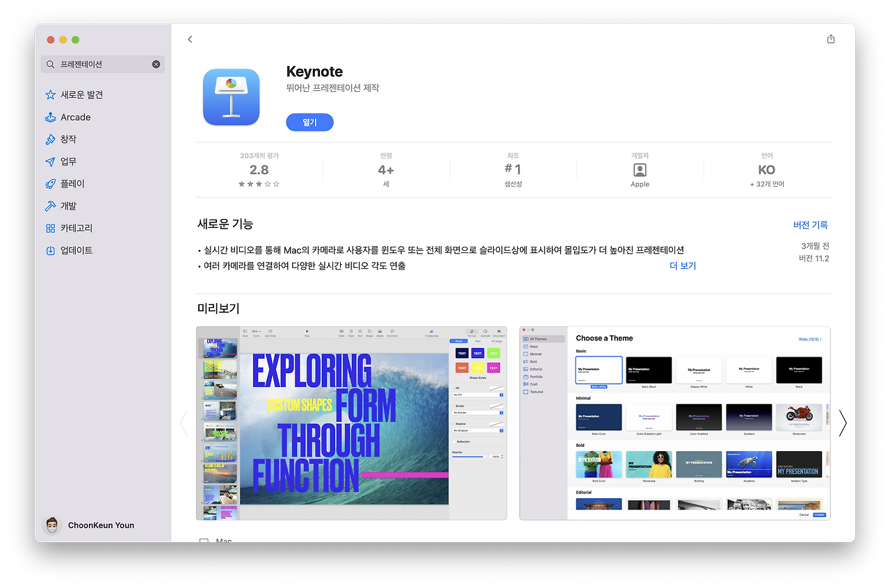
Task: Open the 새로운 발견 section via its star icon
Action: (50, 95)
